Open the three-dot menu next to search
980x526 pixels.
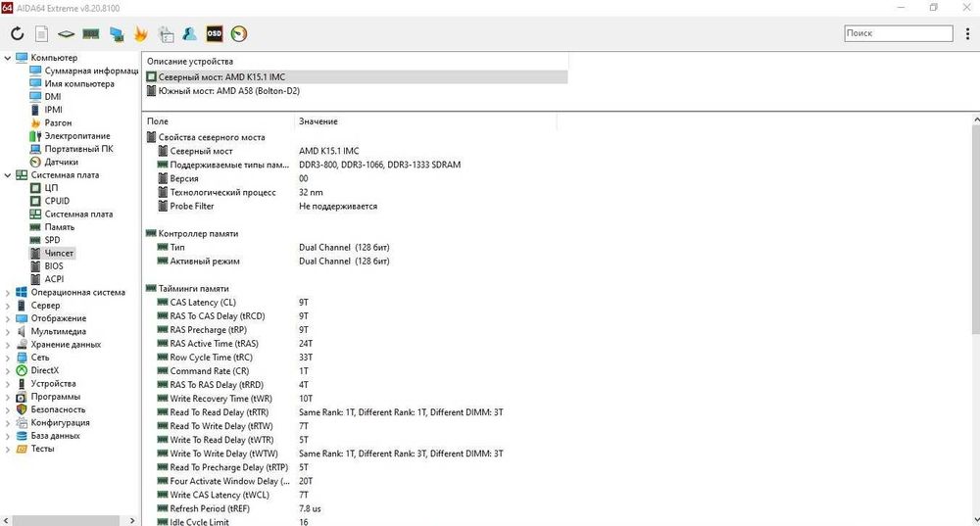pyautogui.click(x=967, y=33)
